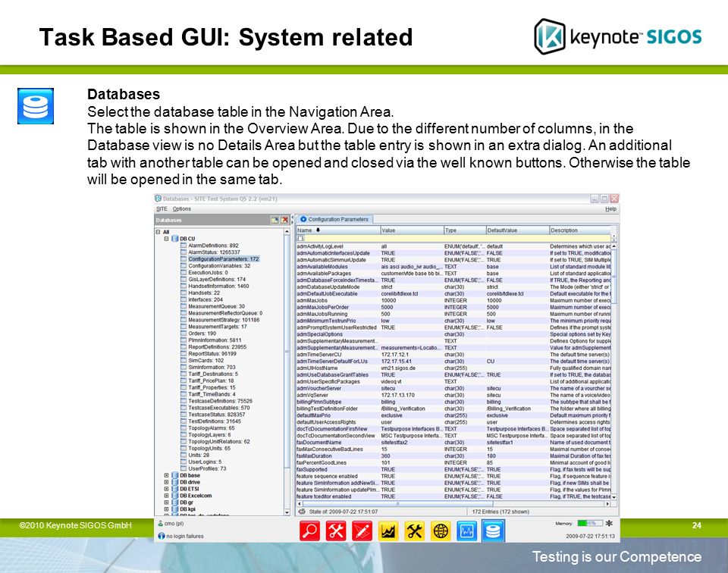Screen dimensions: 728x573
Task: Click the 172 Entries (172 shown) status text
Action: click(500, 512)
